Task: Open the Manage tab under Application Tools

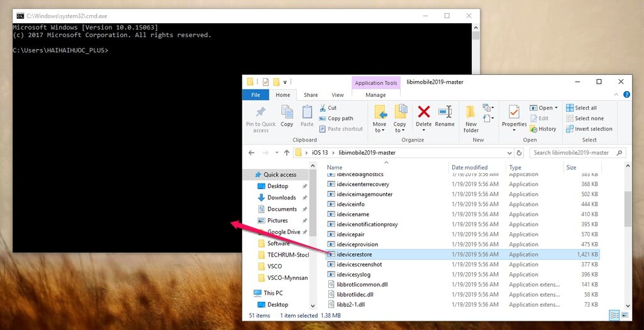Action: point(375,95)
